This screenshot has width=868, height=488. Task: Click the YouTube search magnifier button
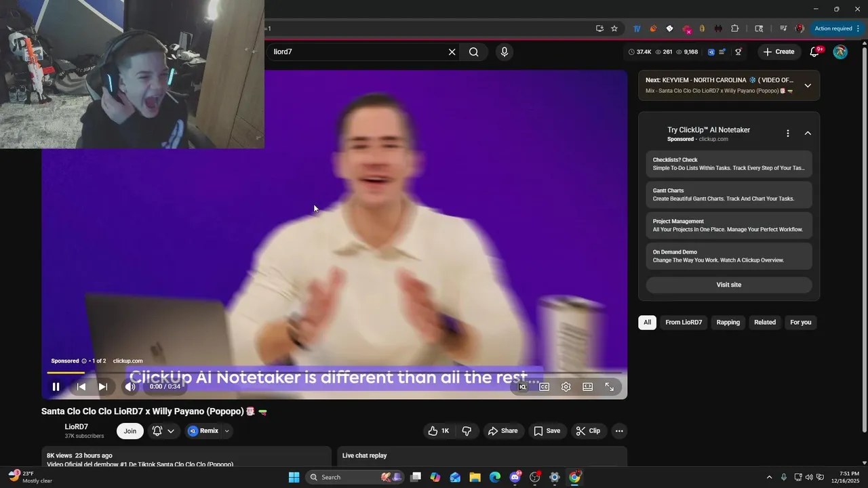pyautogui.click(x=473, y=52)
